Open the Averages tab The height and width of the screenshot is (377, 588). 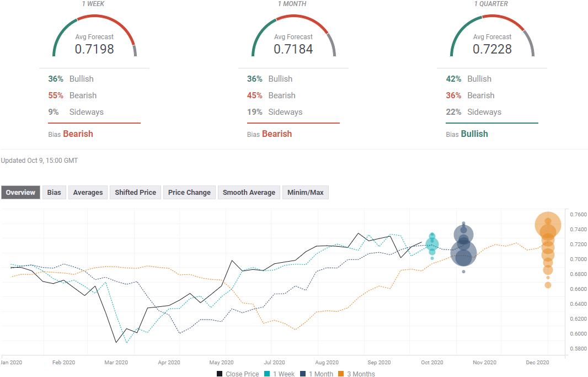click(x=88, y=193)
